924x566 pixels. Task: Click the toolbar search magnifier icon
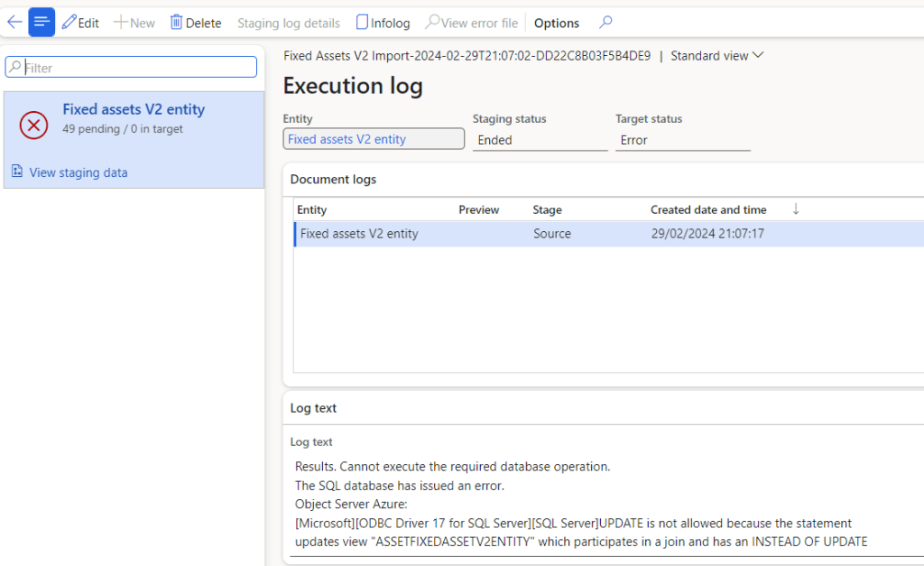tap(605, 23)
